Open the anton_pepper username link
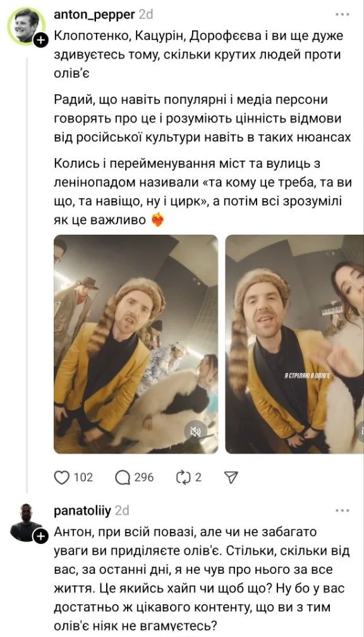The image size is (364, 637). tap(94, 15)
